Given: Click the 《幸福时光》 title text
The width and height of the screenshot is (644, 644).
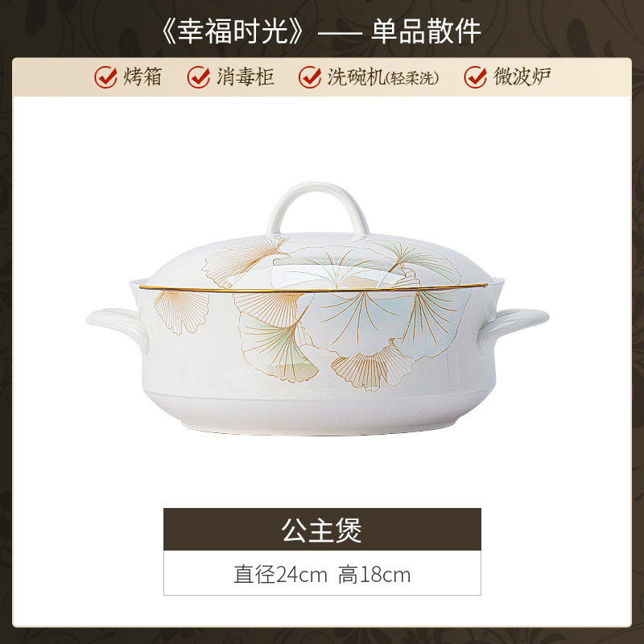Looking at the screenshot, I should tap(233, 31).
